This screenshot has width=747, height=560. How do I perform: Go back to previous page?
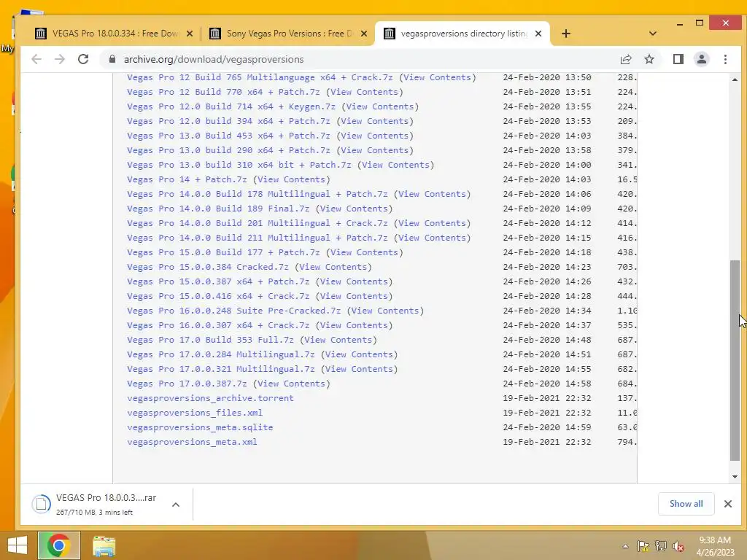point(36,59)
